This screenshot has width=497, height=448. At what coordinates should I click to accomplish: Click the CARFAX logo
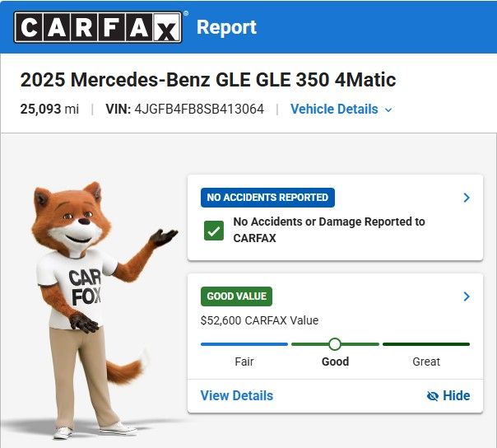coord(98,27)
